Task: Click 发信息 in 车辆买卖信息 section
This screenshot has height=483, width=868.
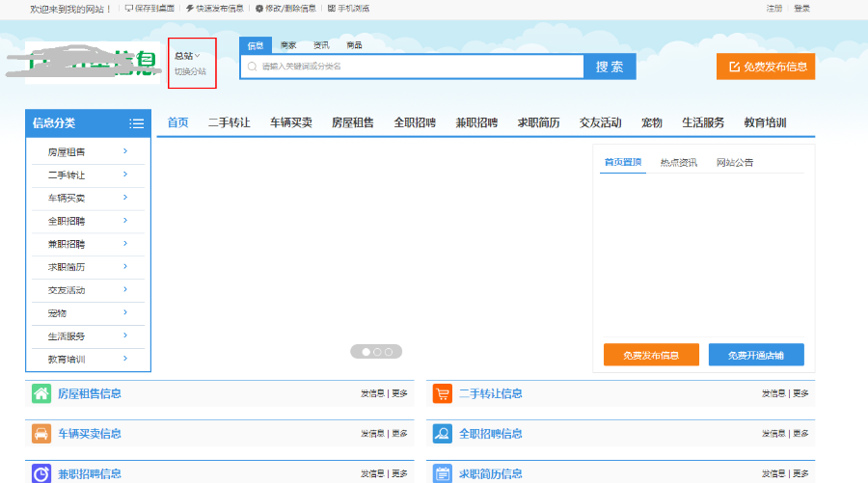Action: click(x=372, y=433)
